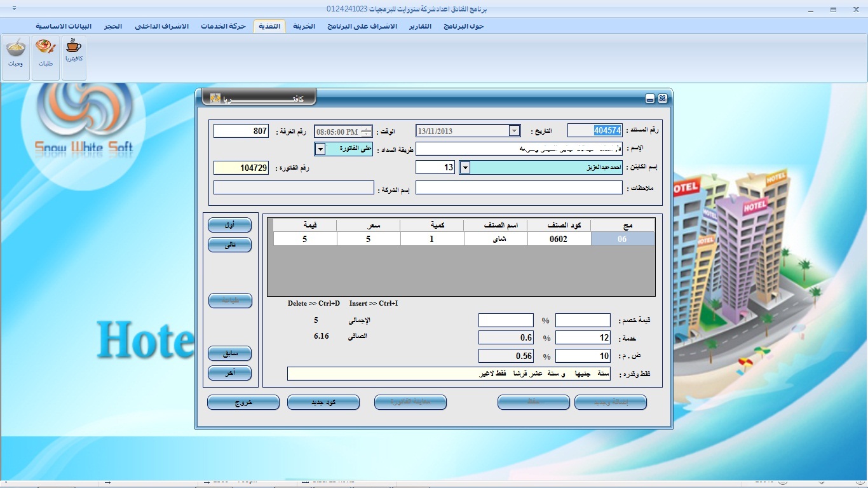Switch to the Reservations (الحجز) tab
Viewport: 868px width, 488px height.
coord(113,26)
